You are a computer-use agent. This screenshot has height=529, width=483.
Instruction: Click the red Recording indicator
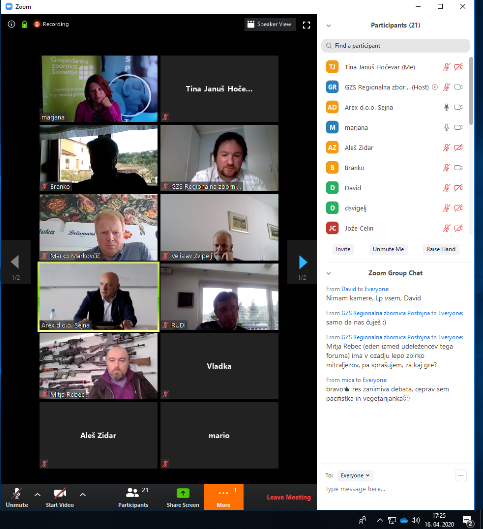tap(51, 24)
